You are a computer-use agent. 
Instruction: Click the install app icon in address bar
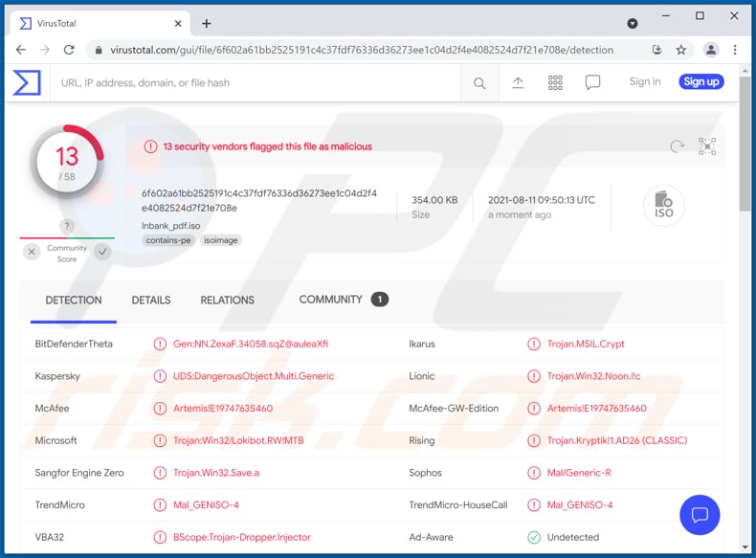click(656, 50)
